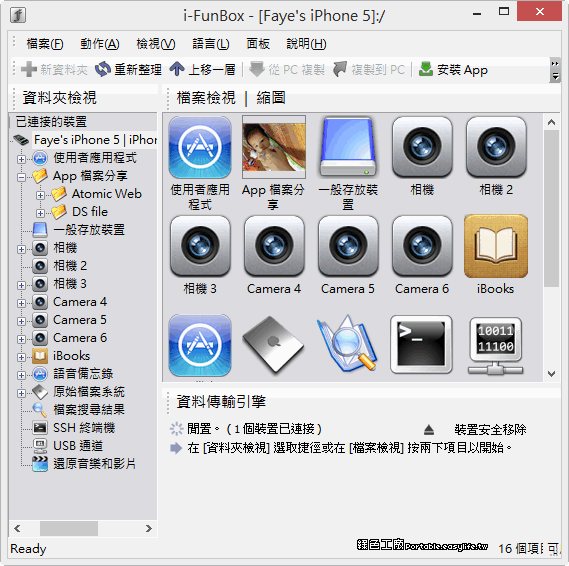Open 語言(L) menu
569x566 pixels.
tap(211, 44)
